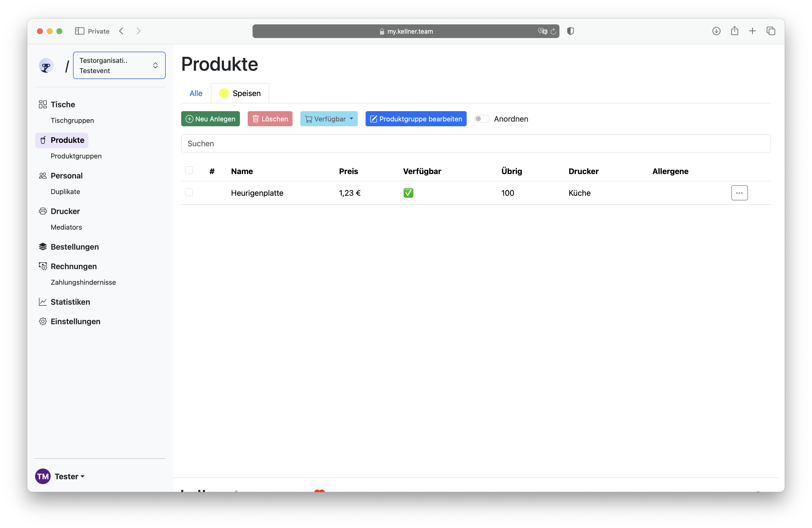This screenshot has height=528, width=812.
Task: Click the yellow Speisen color dot
Action: [x=224, y=93]
